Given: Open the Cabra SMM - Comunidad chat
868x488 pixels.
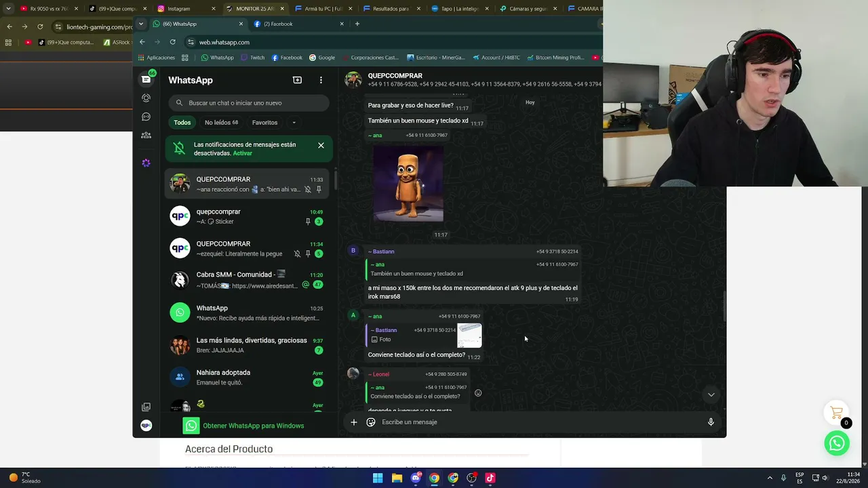Looking at the screenshot, I should tap(248, 280).
